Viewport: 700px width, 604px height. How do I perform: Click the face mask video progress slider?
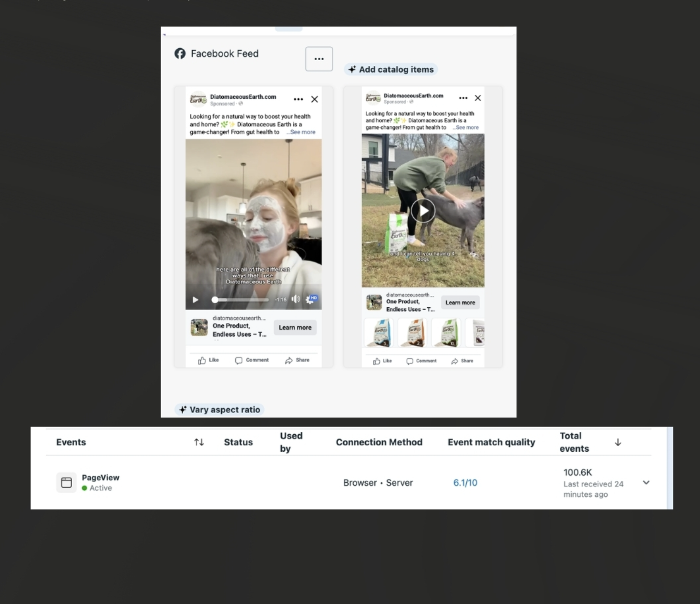240,300
